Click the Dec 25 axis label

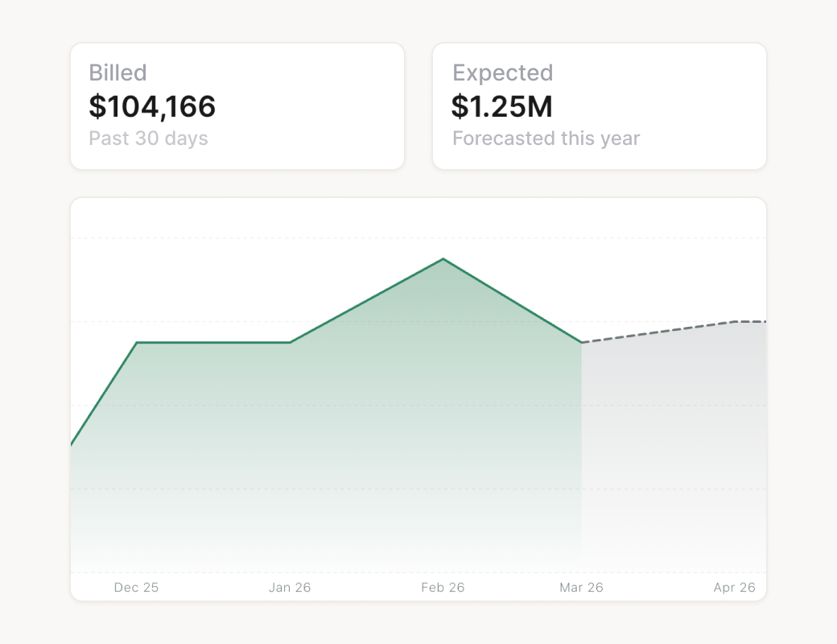click(136, 588)
